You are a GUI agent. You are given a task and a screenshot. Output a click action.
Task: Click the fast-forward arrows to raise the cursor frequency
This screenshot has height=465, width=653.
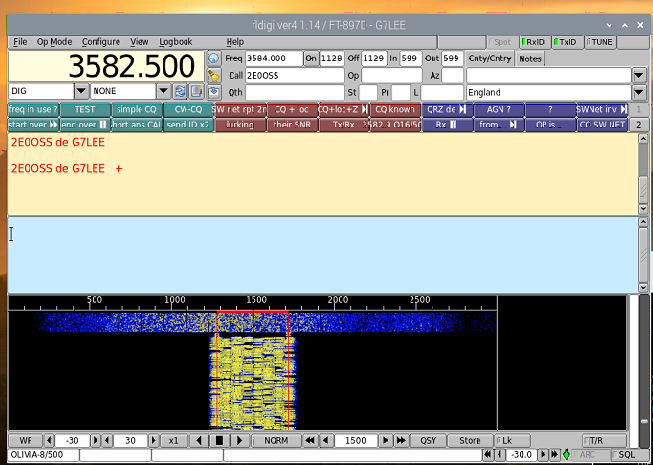tap(401, 440)
